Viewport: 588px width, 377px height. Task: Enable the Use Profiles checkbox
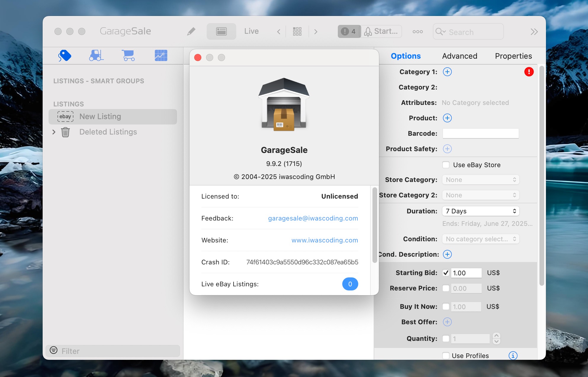click(446, 355)
